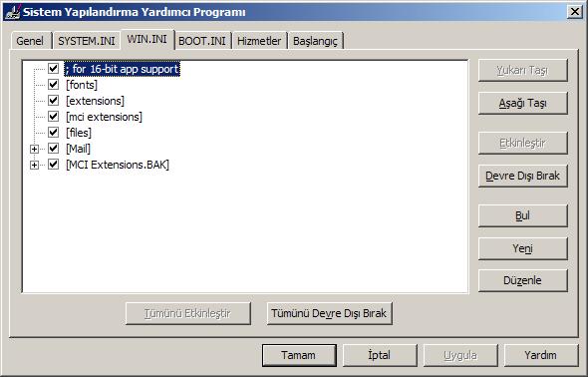588x377 pixels.
Task: Toggle the [MCI Extensions.BAK] checkbox
Action: pos(53,165)
